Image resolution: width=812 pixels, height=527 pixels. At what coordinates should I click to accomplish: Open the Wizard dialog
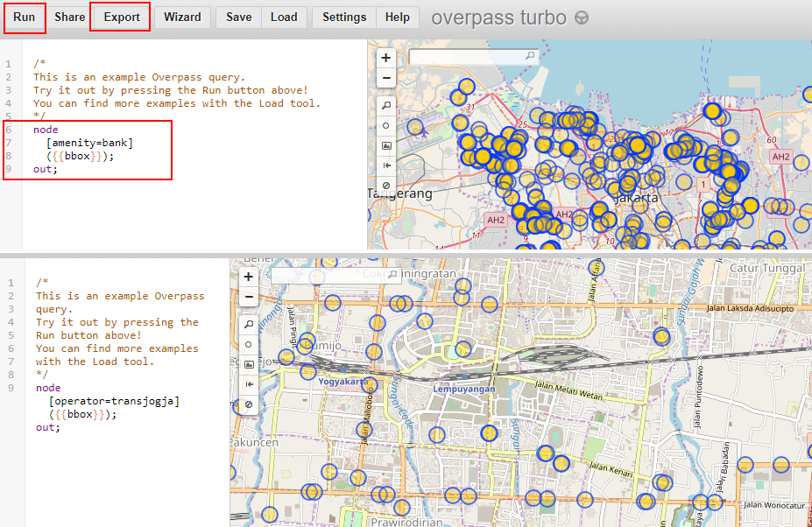(x=183, y=17)
